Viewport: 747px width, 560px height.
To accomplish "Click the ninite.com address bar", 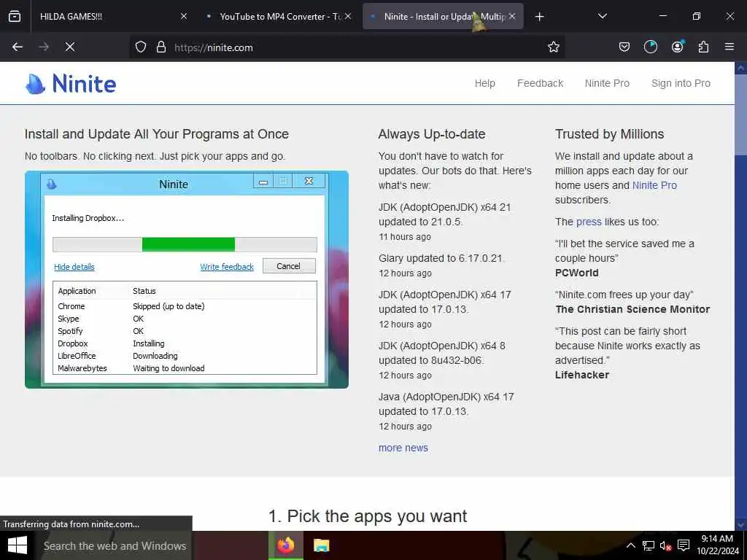I will tap(348, 47).
